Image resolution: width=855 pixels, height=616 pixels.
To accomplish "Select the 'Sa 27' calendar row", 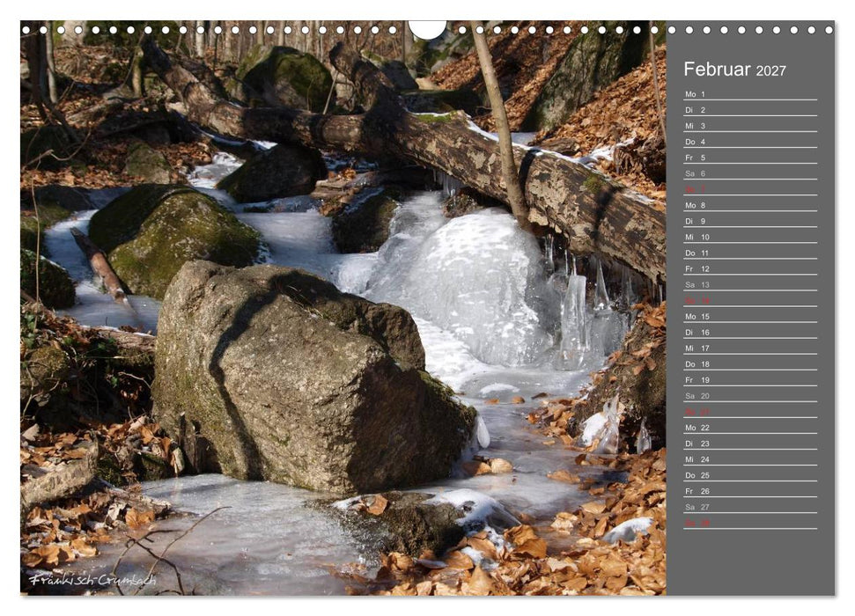I will 750,506.
